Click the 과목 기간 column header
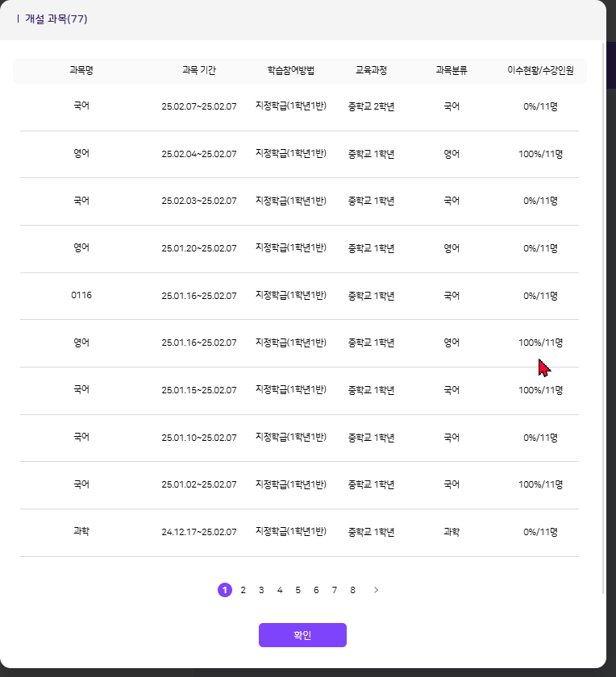Viewport: 616px width, 677px height. coord(198,70)
